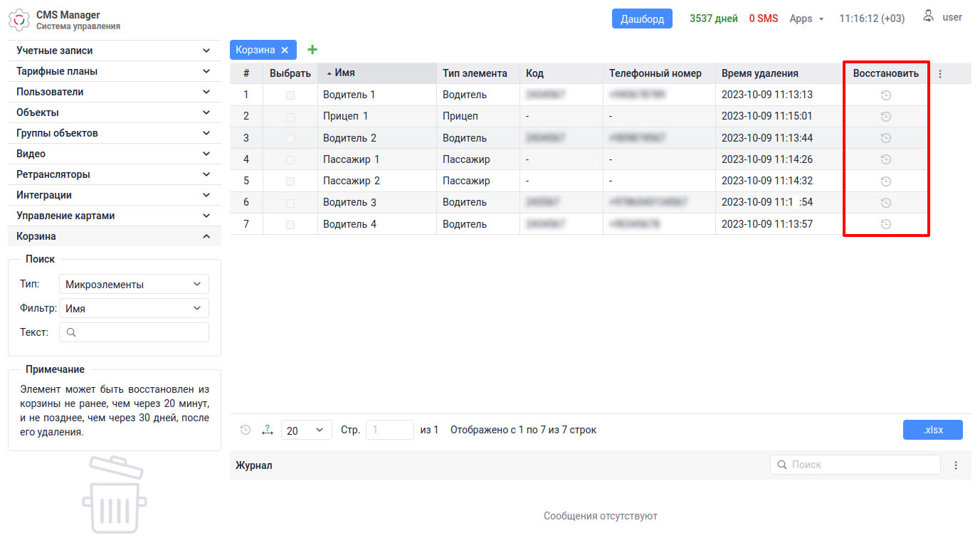The width and height of the screenshot is (980, 560).
Task: Open the Тип dropdown showing Микроэлементы
Action: coord(134,285)
